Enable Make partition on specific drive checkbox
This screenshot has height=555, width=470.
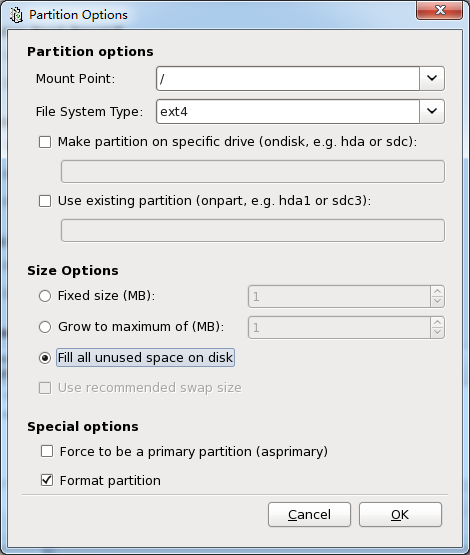click(x=45, y=142)
